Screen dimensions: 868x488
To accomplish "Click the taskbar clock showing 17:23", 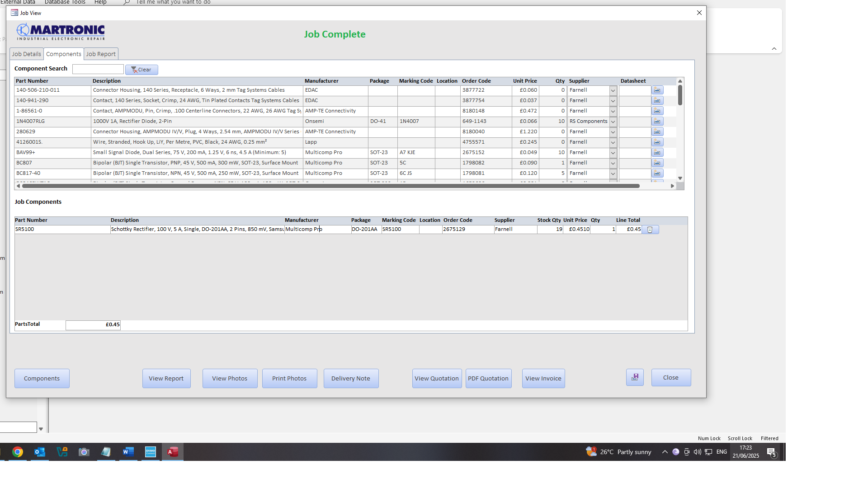I will (745, 452).
